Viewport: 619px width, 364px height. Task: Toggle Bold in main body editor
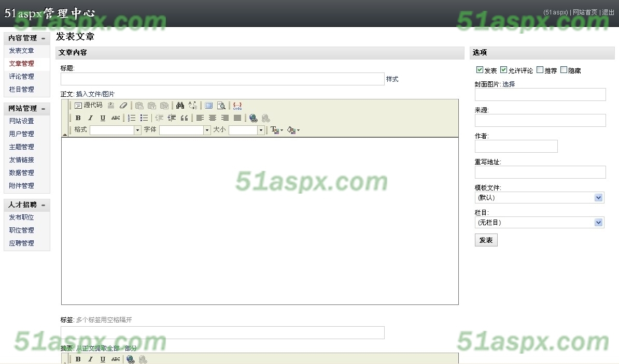[78, 118]
